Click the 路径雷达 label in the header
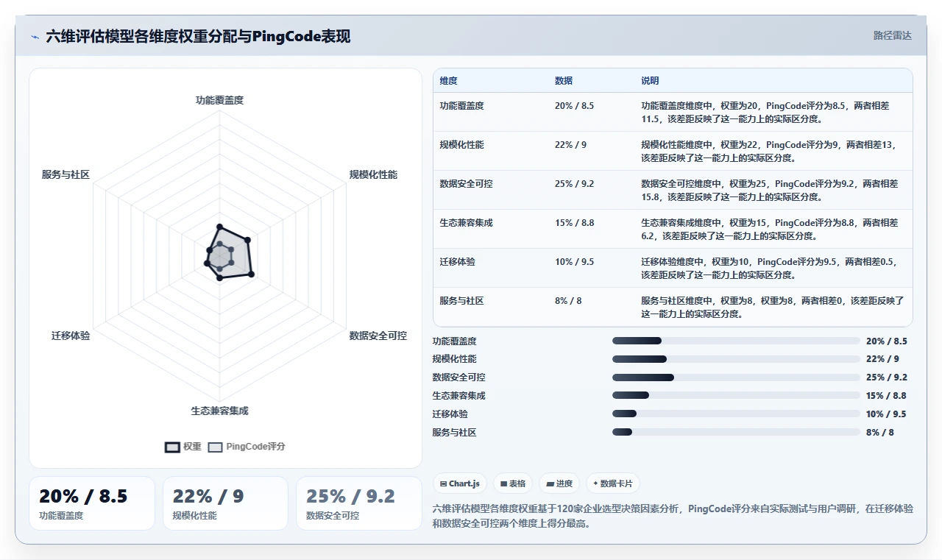Viewport: 942px width, 560px height. (893, 35)
